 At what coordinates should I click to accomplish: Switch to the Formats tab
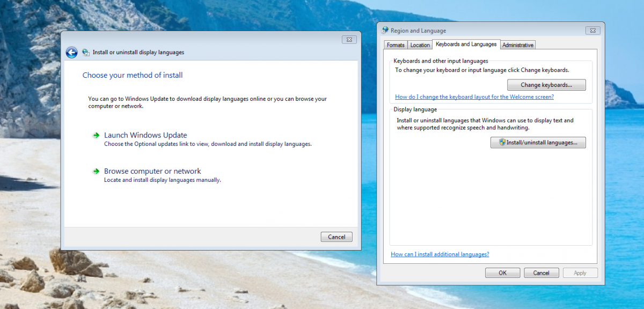396,45
